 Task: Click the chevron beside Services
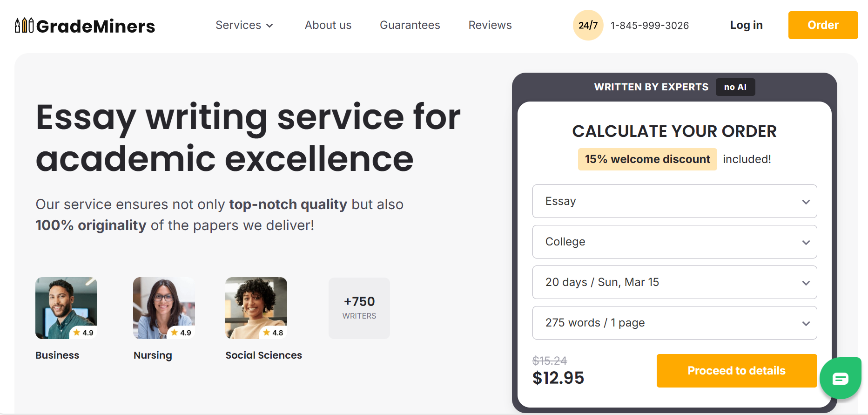[269, 26]
